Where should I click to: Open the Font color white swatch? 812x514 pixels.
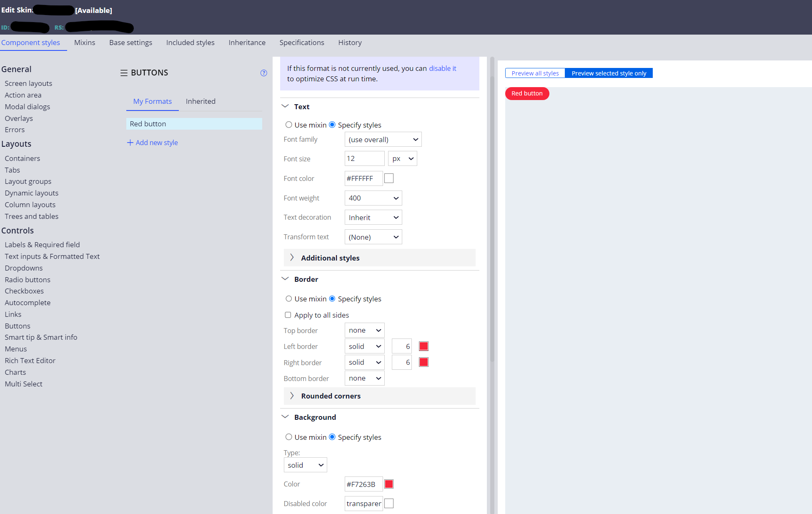click(389, 178)
